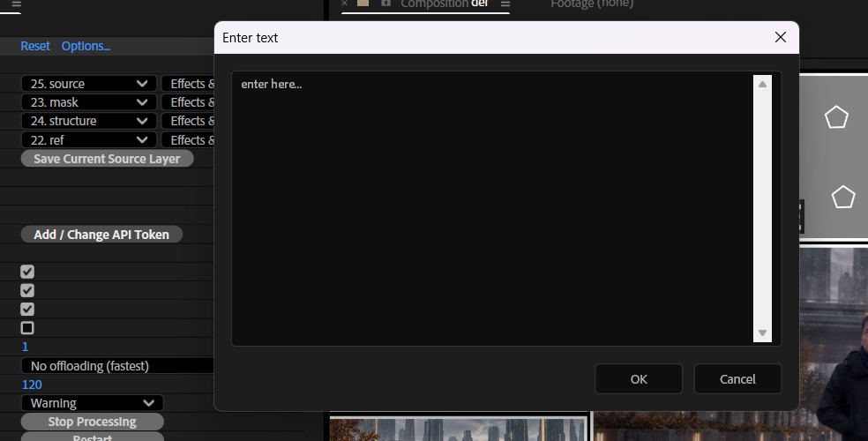Click the blue value '1'
This screenshot has height=441, width=868.
pos(25,347)
